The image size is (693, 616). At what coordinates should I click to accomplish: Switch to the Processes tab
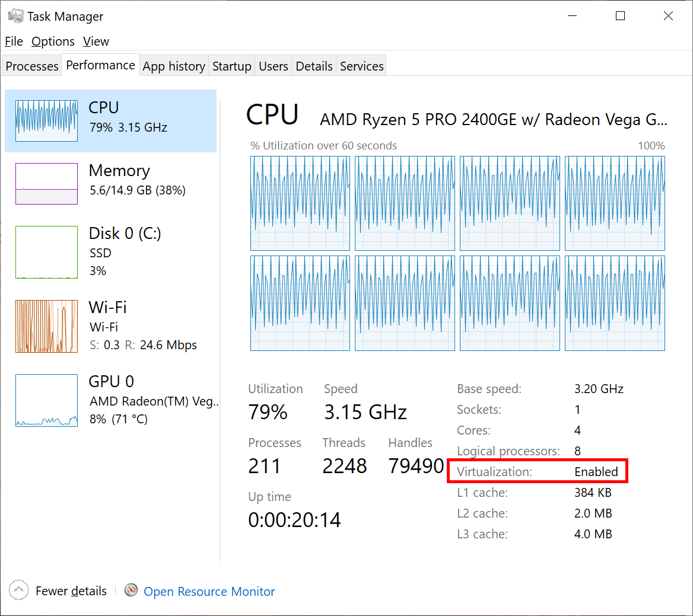click(x=32, y=66)
